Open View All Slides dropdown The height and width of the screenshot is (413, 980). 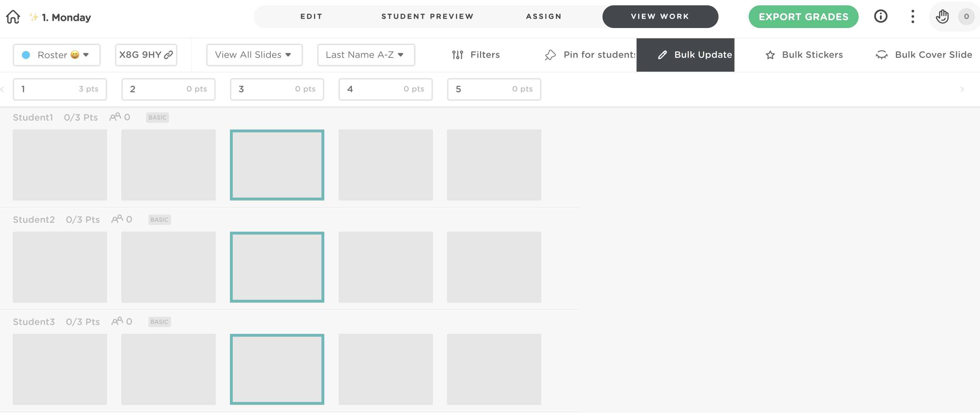click(x=254, y=55)
